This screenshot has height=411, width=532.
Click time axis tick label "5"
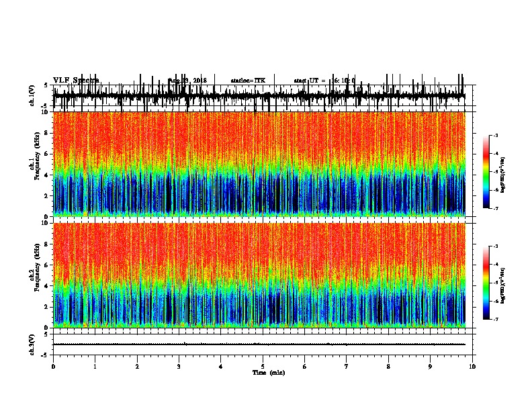[x=263, y=367]
